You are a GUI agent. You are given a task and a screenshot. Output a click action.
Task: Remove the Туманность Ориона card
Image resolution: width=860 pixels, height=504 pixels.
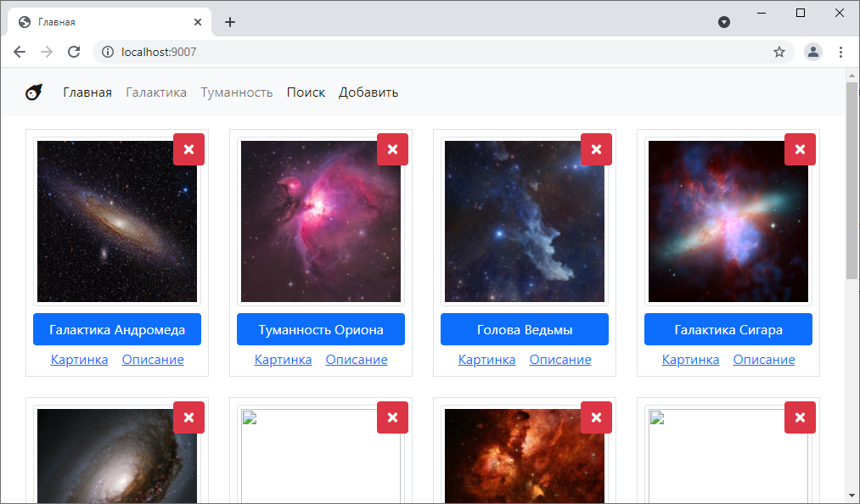click(392, 149)
